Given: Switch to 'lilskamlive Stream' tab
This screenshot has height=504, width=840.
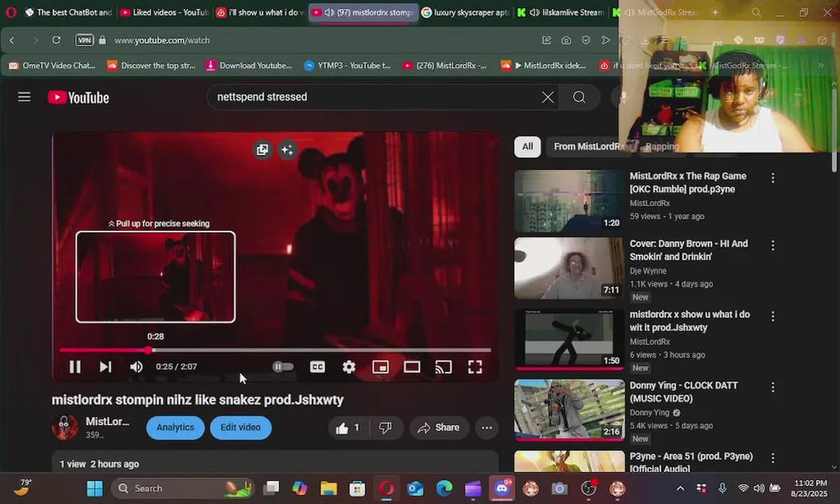Looking at the screenshot, I should coord(561,12).
